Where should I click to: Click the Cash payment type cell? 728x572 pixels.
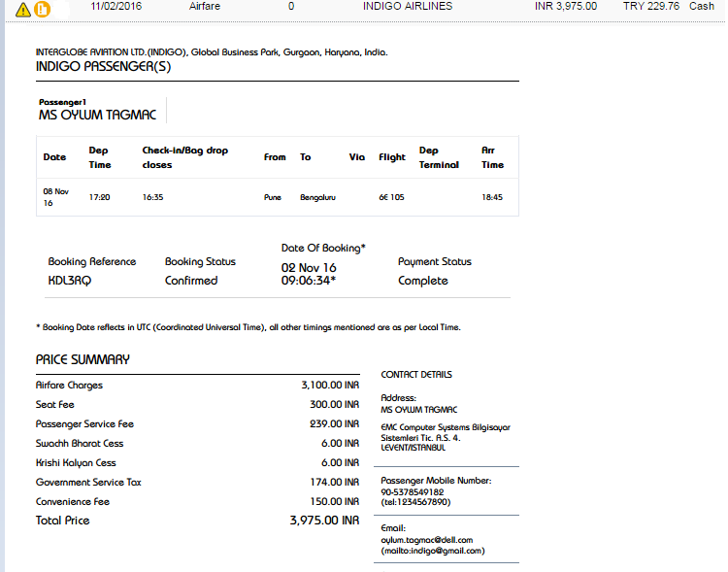tap(701, 6)
